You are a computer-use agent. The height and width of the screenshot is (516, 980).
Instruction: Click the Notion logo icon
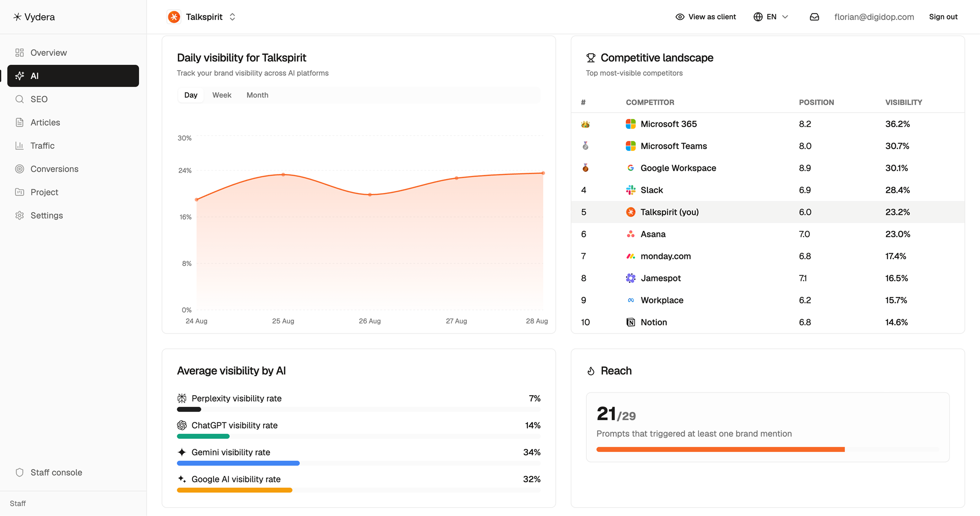click(630, 322)
